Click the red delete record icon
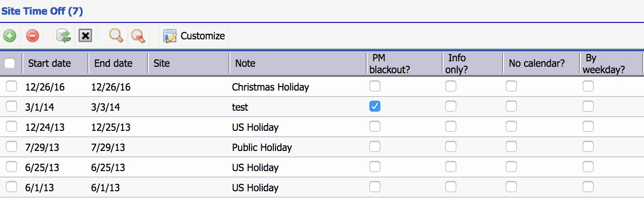 32,36
